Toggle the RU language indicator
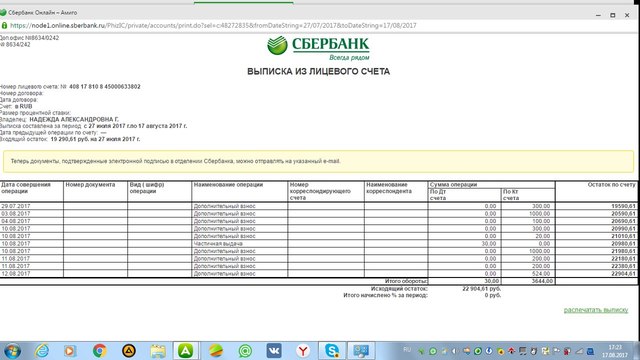The width and height of the screenshot is (640, 360). pos(407,349)
